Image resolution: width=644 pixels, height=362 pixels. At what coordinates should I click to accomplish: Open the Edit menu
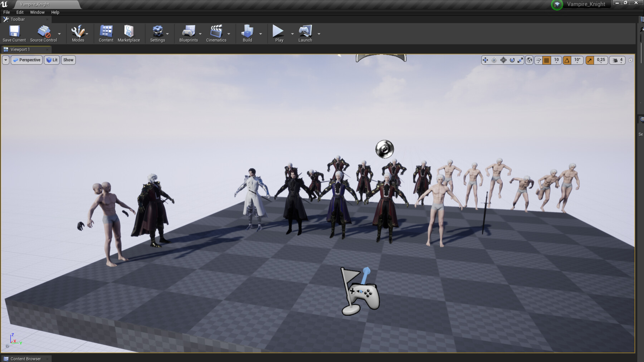pyautogui.click(x=20, y=12)
